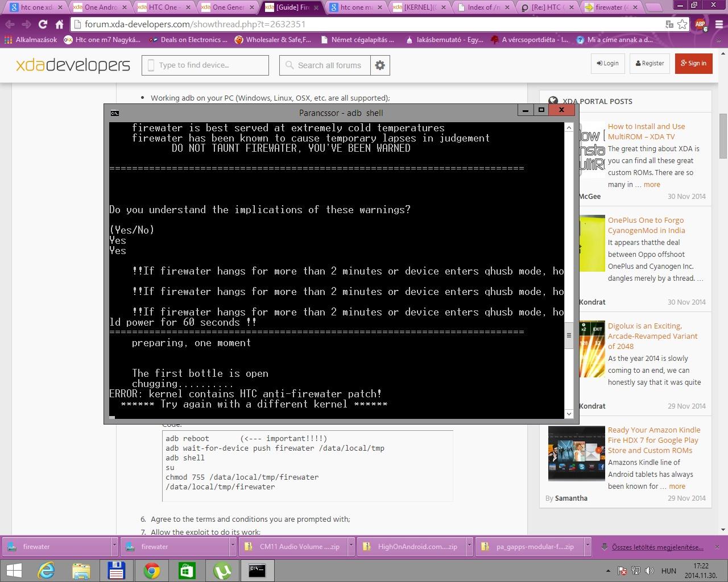Close the Chrome downloads bar
Viewport: 728px width, 582px height.
717,547
